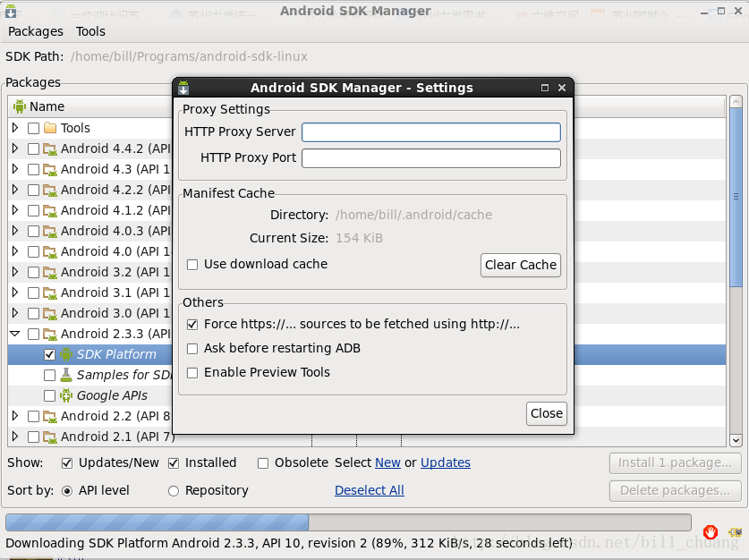This screenshot has width=749, height=560.
Task: Click the Android 3.2 package folder icon
Action: [50, 272]
